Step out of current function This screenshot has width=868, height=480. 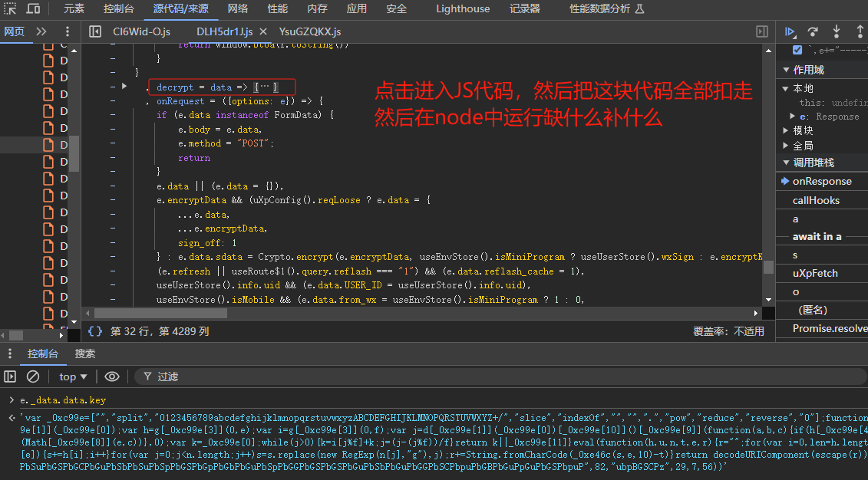860,31
